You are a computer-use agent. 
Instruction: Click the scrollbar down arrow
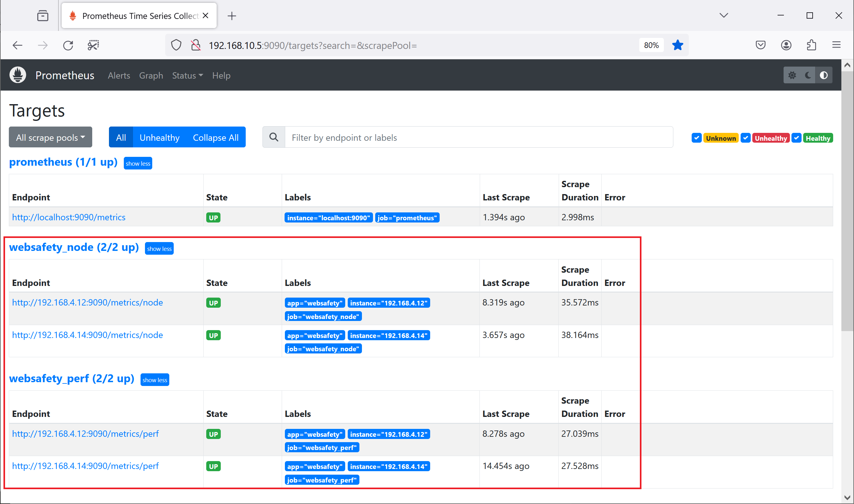click(848, 497)
